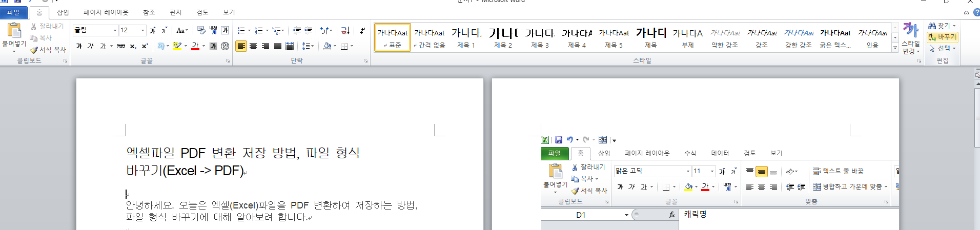Image resolution: width=980 pixels, height=230 pixels.
Task: Toggle show paragraph marks in Word
Action: [362, 30]
